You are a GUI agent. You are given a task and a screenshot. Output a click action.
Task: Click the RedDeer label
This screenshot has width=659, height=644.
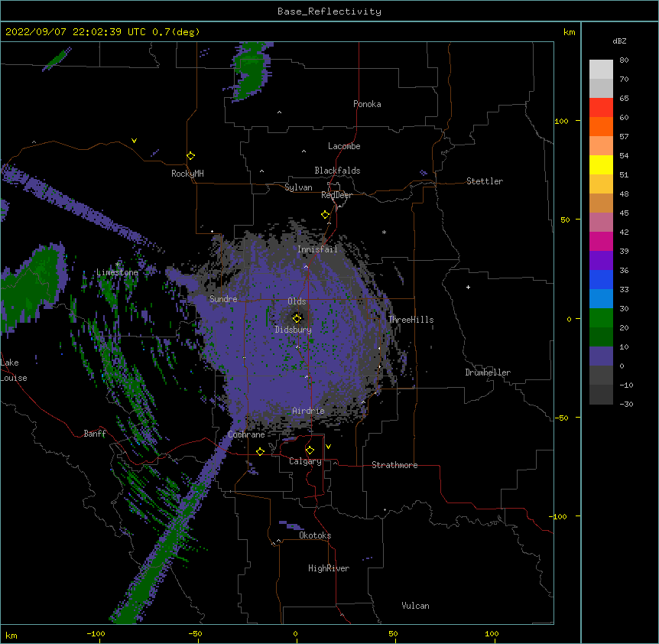(x=336, y=195)
